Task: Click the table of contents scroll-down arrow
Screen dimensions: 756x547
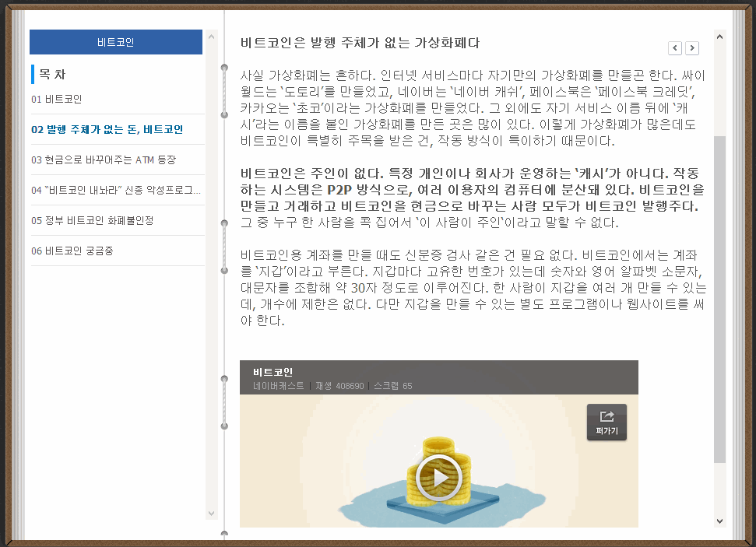Action: coord(211,514)
